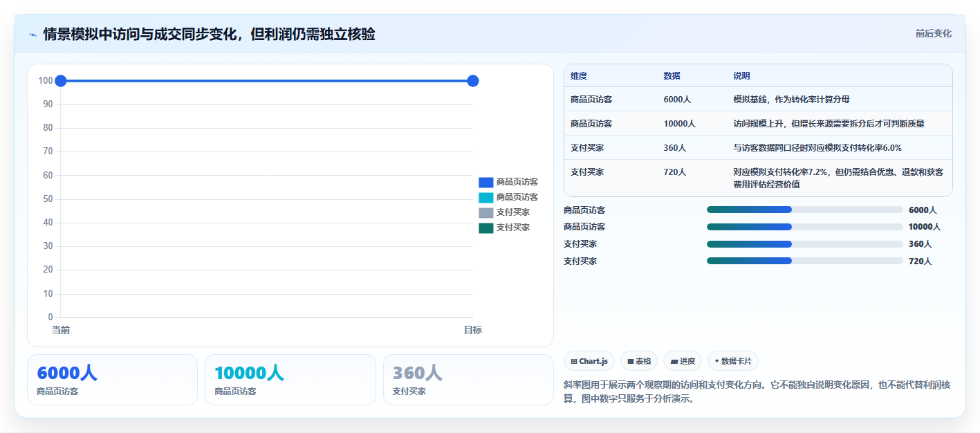Toggle the gray 支付买家 legend swatch
The width and height of the screenshot is (980, 433).
pos(486,212)
